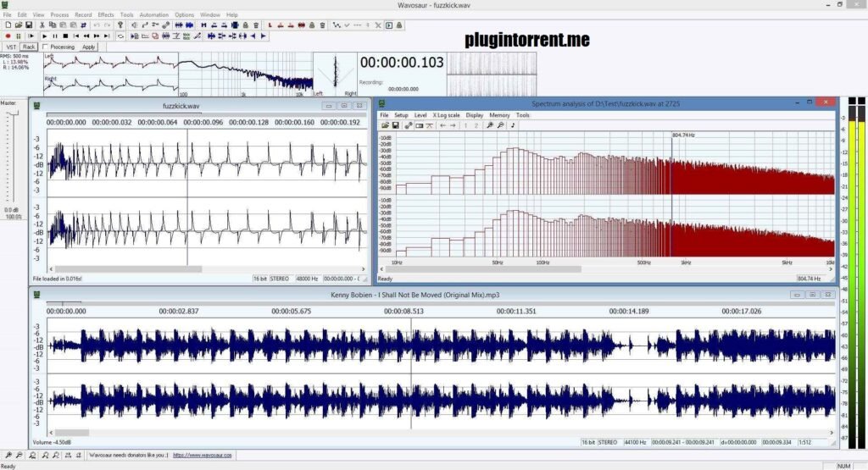Click second zoom magnifier icon in bottom toolbar
This screenshot has width=868, height=470.
[x=19, y=455]
